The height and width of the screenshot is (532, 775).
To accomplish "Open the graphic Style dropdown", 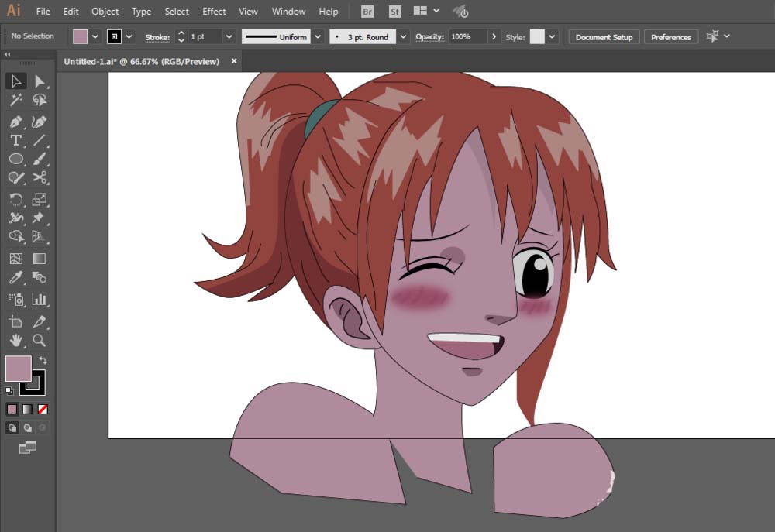I will tap(552, 36).
